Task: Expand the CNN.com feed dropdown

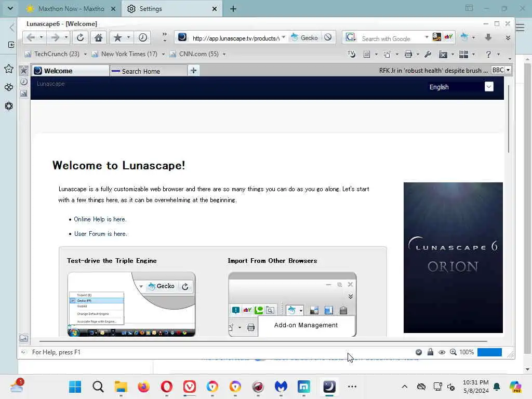Action: [x=224, y=54]
